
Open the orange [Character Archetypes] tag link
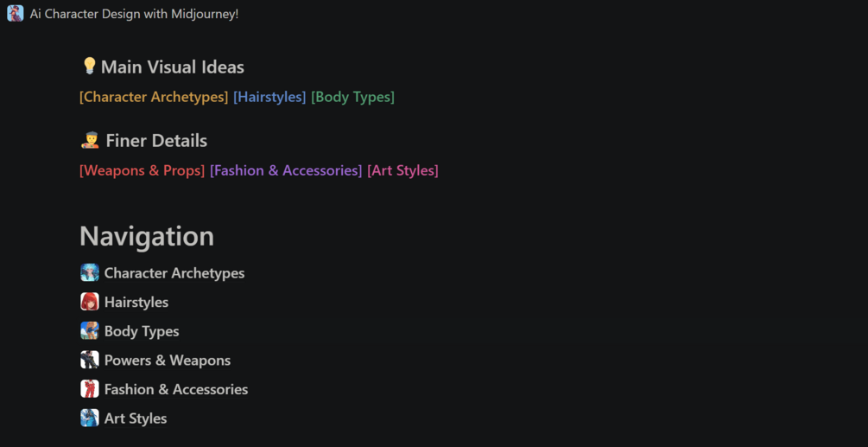point(154,97)
